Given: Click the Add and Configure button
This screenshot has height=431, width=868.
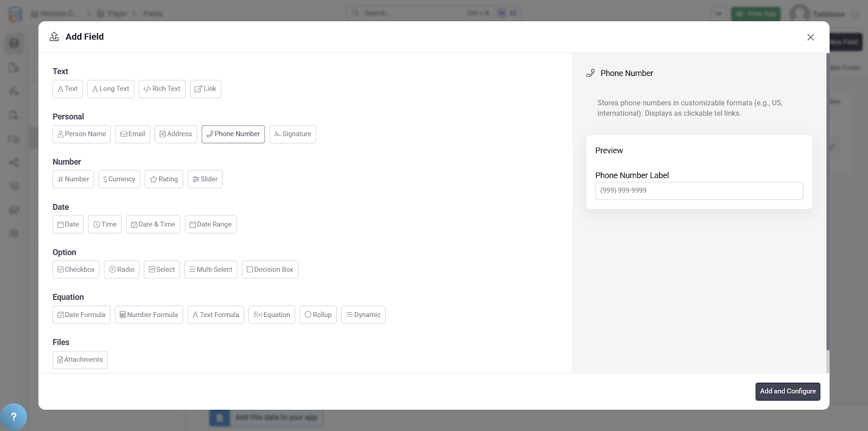Looking at the screenshot, I should [787, 391].
